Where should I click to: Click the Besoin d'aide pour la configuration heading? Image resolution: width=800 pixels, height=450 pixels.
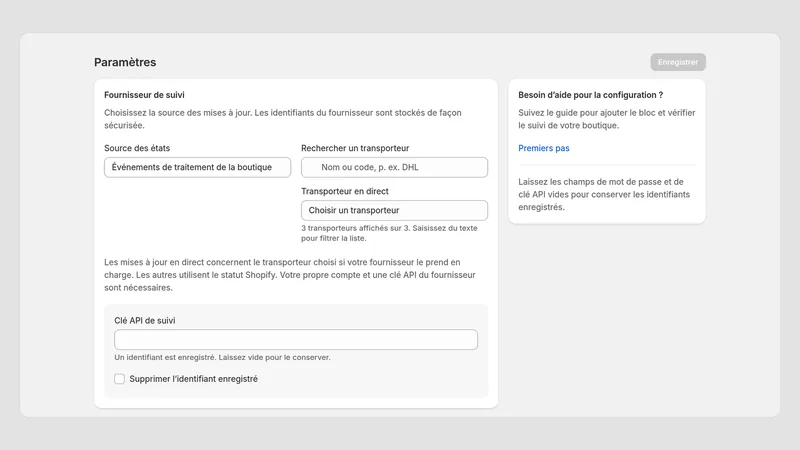point(591,95)
